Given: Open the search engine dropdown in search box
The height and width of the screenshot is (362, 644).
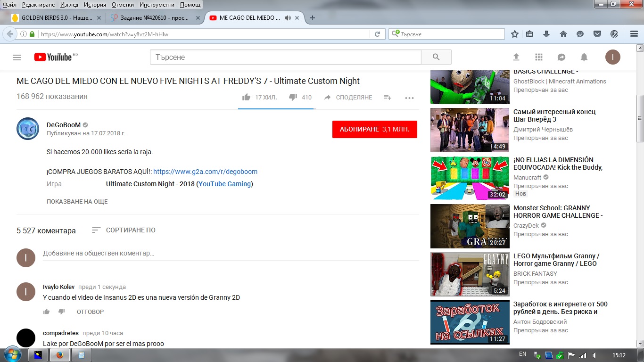Looking at the screenshot, I should pos(395,34).
